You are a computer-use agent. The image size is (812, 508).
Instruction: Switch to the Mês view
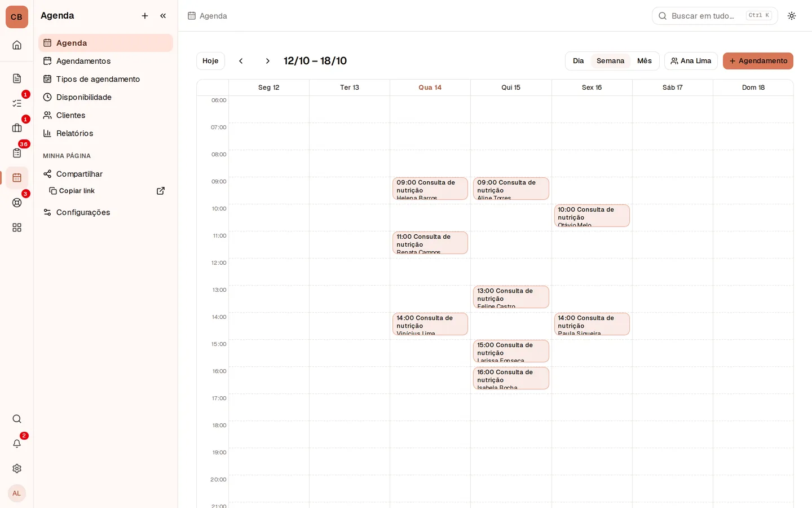pyautogui.click(x=645, y=61)
